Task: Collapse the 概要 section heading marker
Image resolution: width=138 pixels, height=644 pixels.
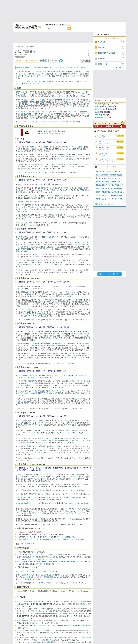Action: (x=15, y=88)
